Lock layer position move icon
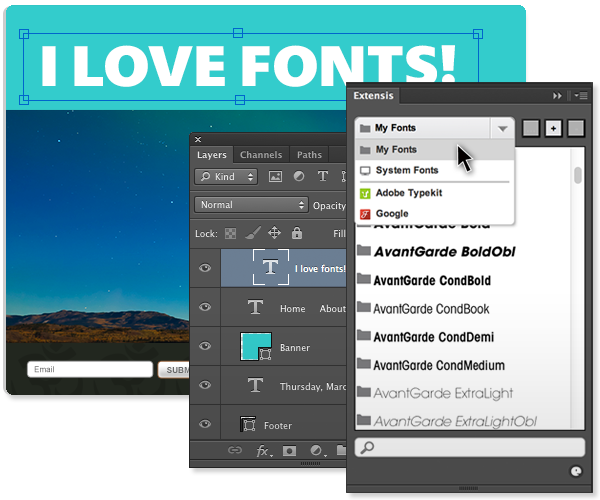Viewport: 600px width, 500px height. pyautogui.click(x=274, y=233)
